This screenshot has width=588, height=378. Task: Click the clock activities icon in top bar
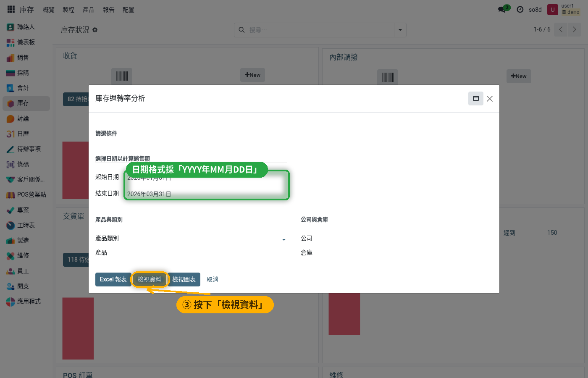[520, 9]
